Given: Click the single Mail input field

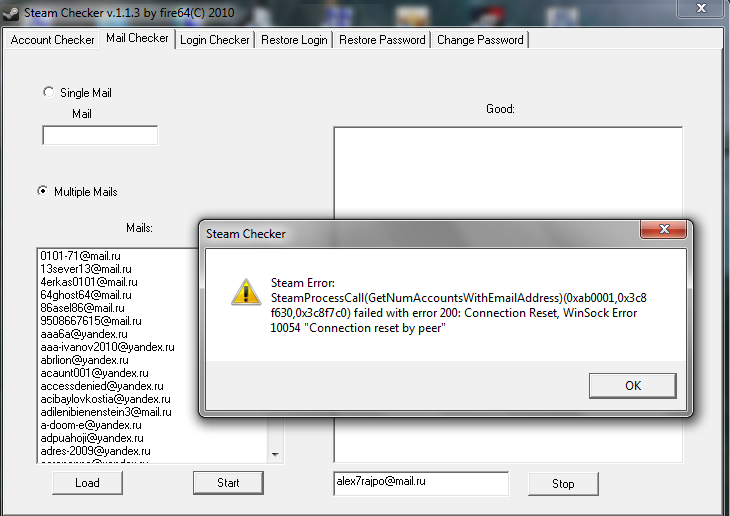Looking at the screenshot, I should pyautogui.click(x=100, y=136).
